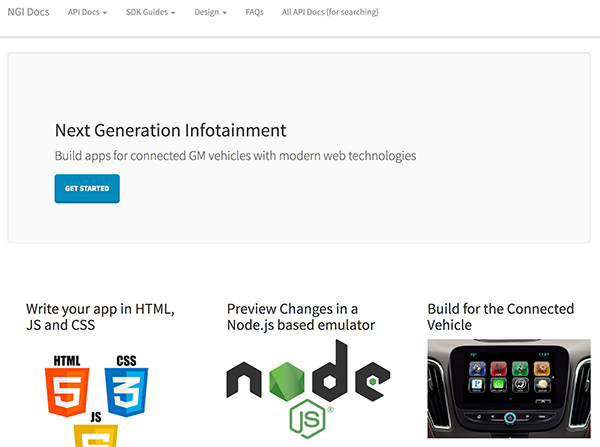Click the Next Generation Infotainment heading
This screenshot has height=447, width=600.
(x=171, y=131)
